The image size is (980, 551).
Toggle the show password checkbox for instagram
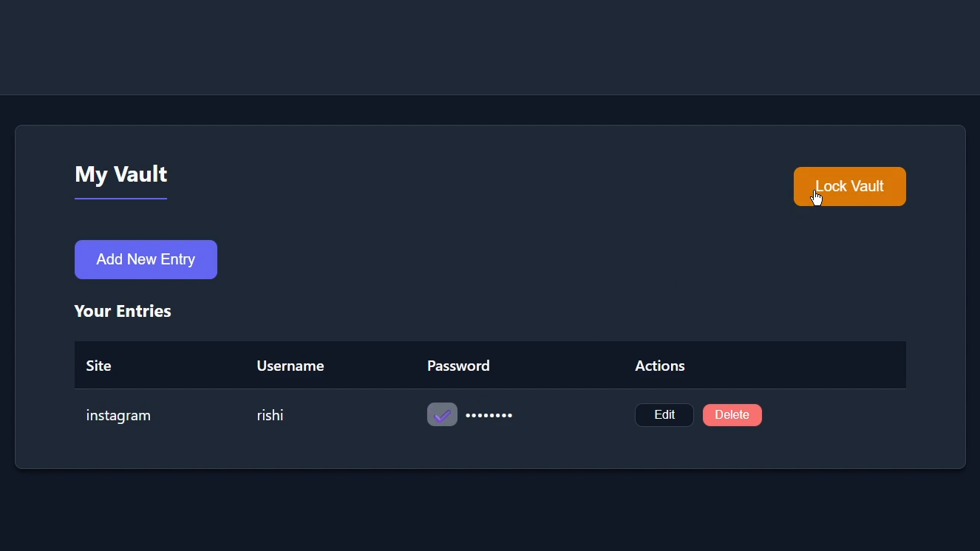coord(442,414)
